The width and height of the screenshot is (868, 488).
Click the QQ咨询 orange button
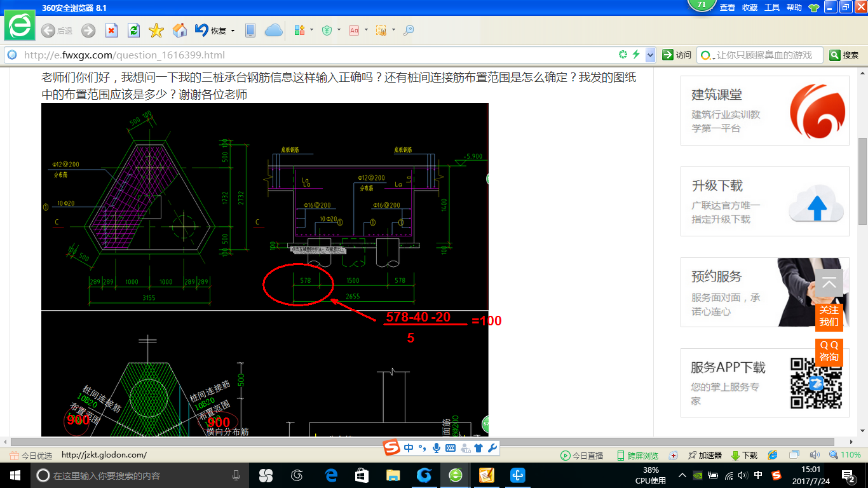pyautogui.click(x=829, y=351)
